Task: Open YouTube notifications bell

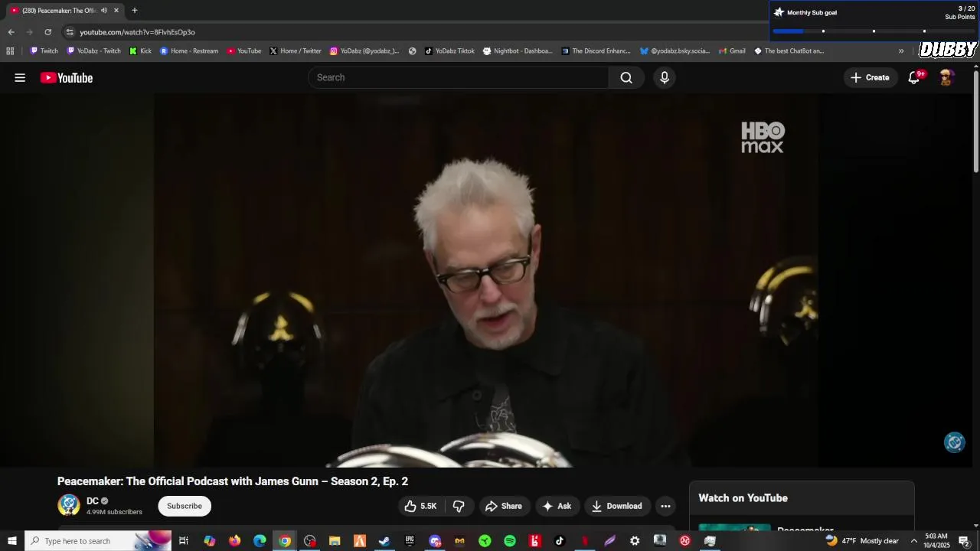Action: (x=914, y=77)
